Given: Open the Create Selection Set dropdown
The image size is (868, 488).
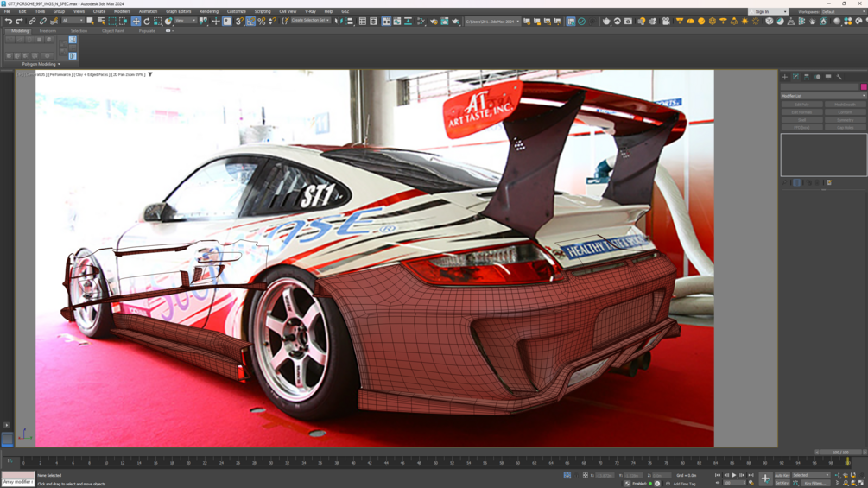Looking at the screenshot, I should tap(310, 21).
